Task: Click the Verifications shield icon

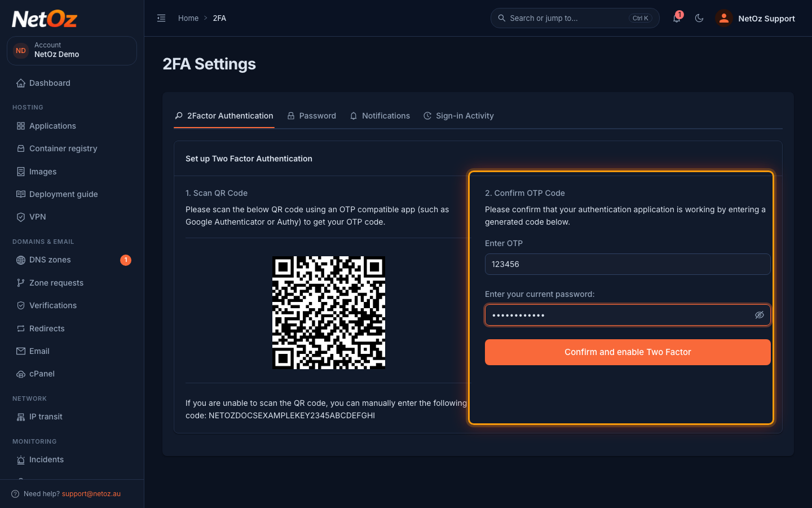Action: (21, 305)
